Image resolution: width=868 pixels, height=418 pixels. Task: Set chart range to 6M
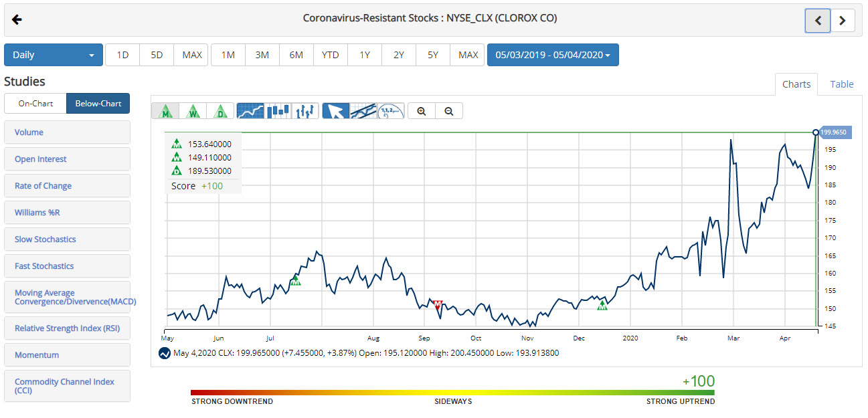[296, 55]
